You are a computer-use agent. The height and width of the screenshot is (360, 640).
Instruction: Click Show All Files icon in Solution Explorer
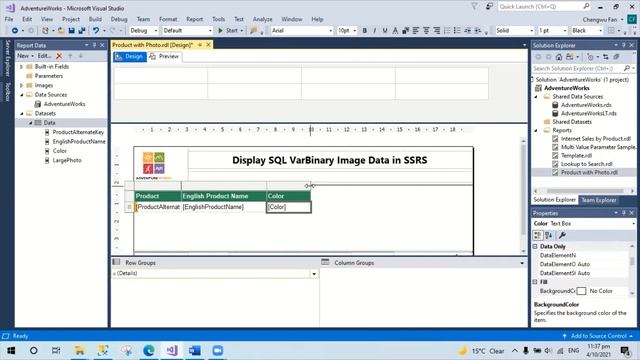[616, 57]
